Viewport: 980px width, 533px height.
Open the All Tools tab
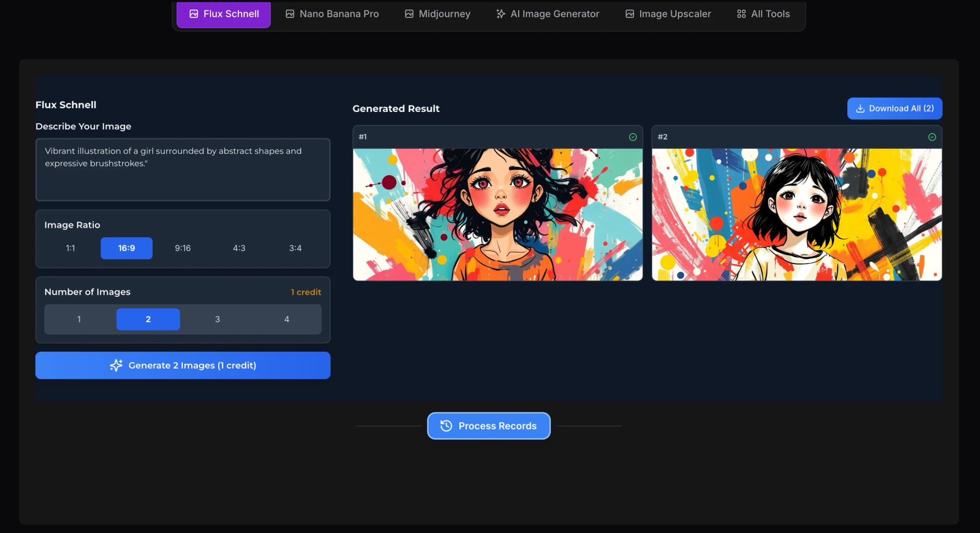(763, 14)
